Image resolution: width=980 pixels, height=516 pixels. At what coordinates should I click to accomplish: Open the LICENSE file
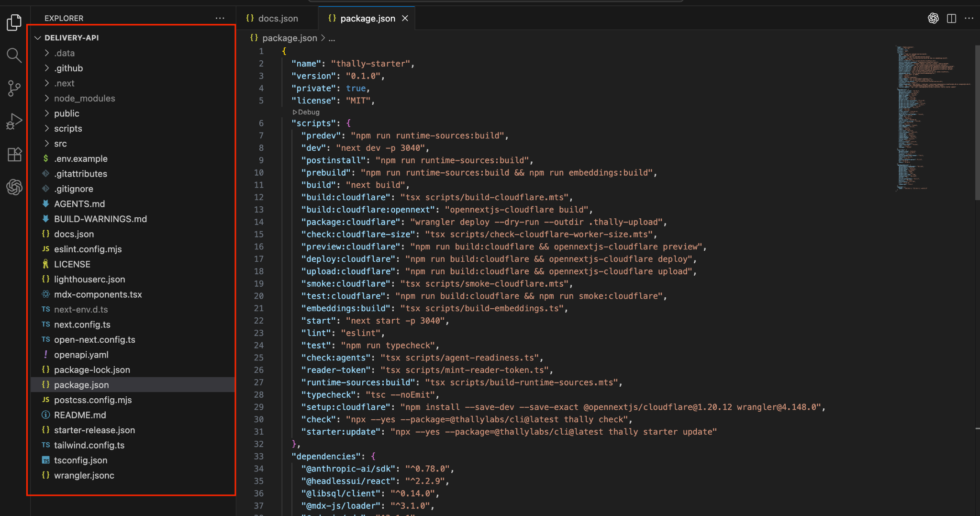tap(133, 264)
